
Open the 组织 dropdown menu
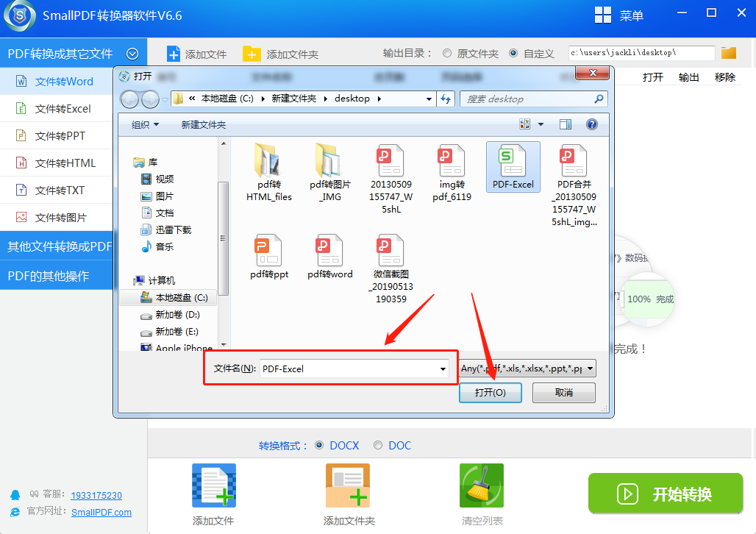click(145, 125)
